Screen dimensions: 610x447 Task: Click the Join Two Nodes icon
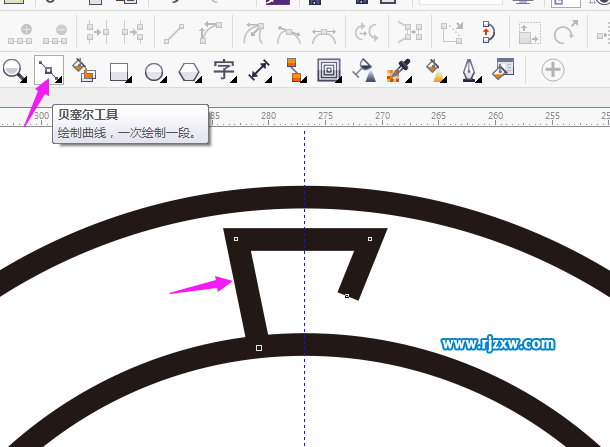[x=98, y=32]
